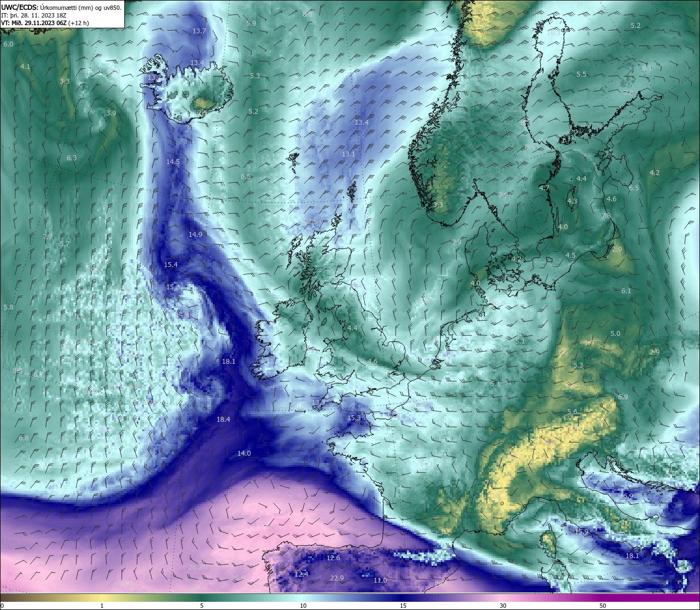The width and height of the screenshot is (700, 610).
Task: Click the 12.4 value over Spain
Action: [301, 574]
